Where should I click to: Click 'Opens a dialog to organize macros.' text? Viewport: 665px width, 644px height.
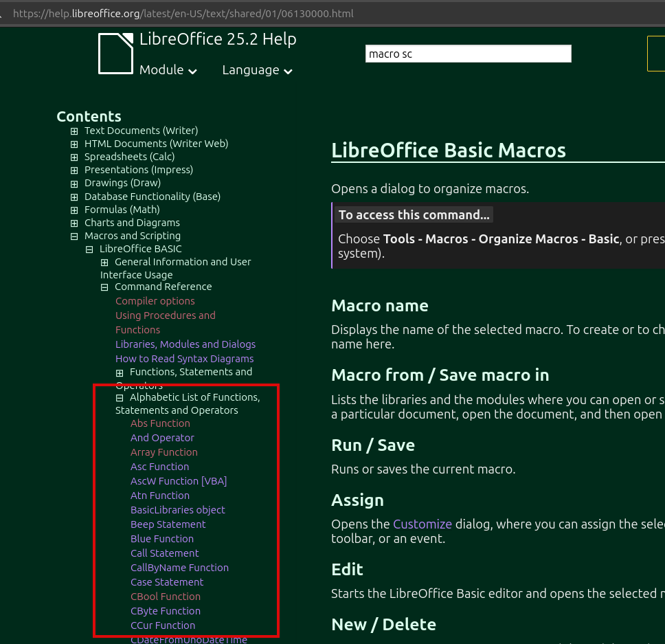click(430, 189)
